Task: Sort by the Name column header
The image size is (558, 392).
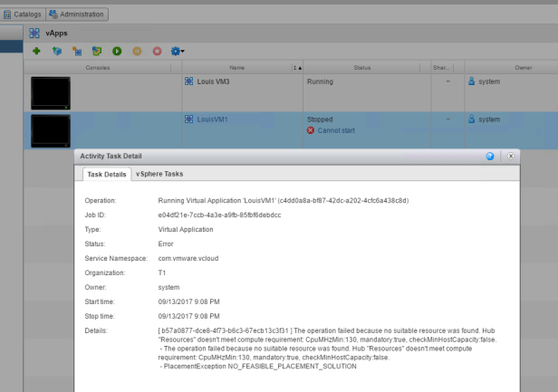Action: [237, 68]
